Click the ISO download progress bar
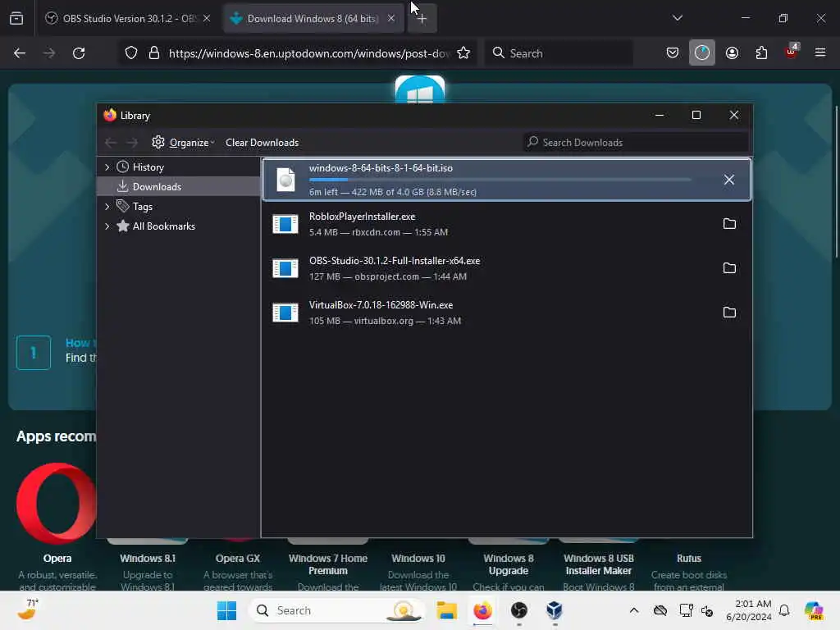840x630 pixels. pyautogui.click(x=500, y=180)
